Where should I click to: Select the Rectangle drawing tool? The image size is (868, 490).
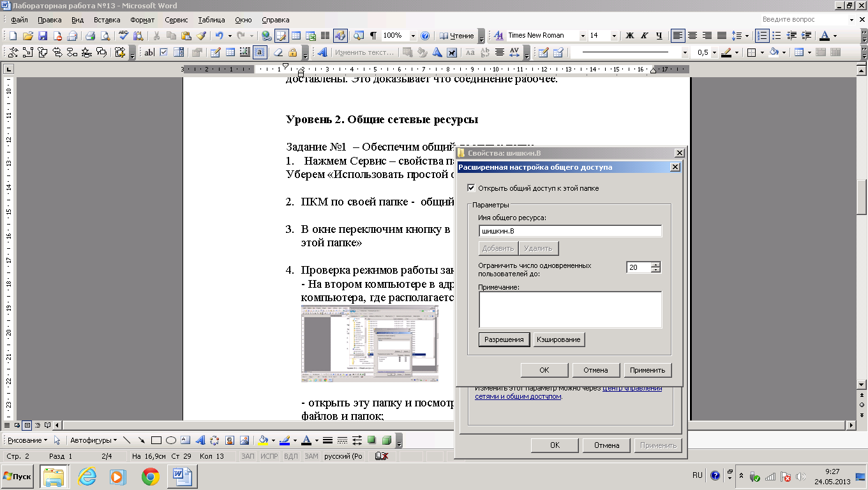156,440
